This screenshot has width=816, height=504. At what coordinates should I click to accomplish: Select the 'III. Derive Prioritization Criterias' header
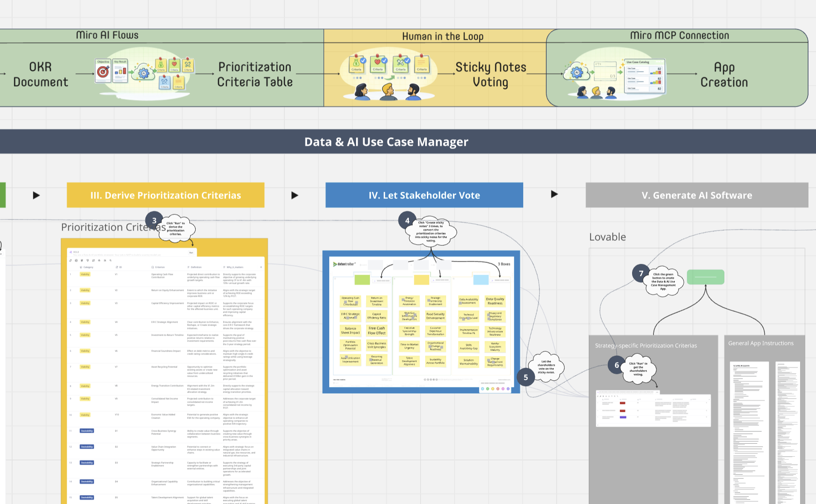click(x=165, y=195)
